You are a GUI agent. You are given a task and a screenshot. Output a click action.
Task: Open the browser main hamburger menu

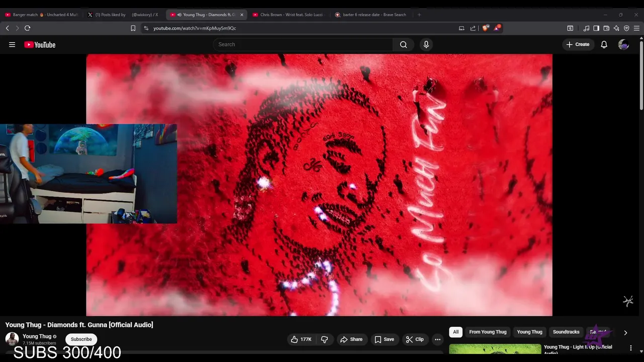[636, 28]
